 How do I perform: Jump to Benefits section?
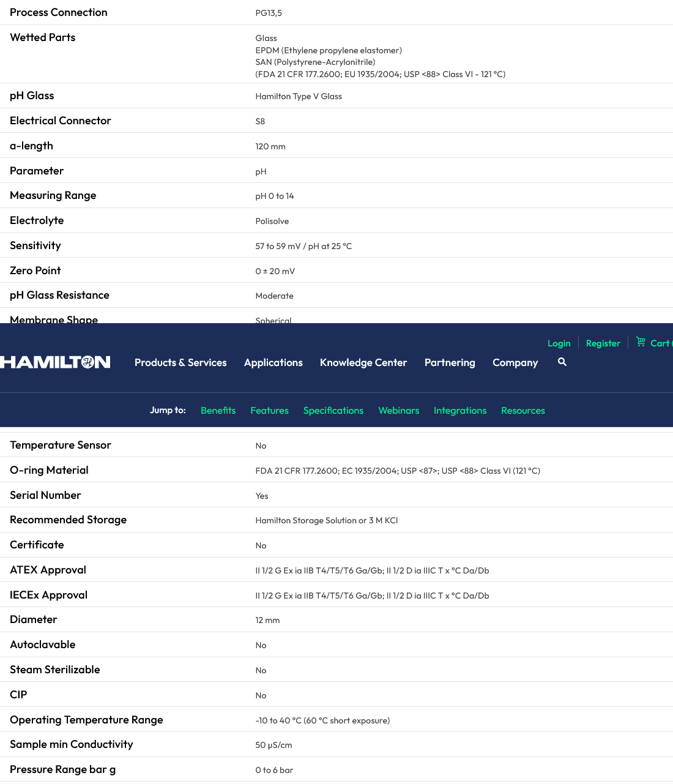point(218,410)
